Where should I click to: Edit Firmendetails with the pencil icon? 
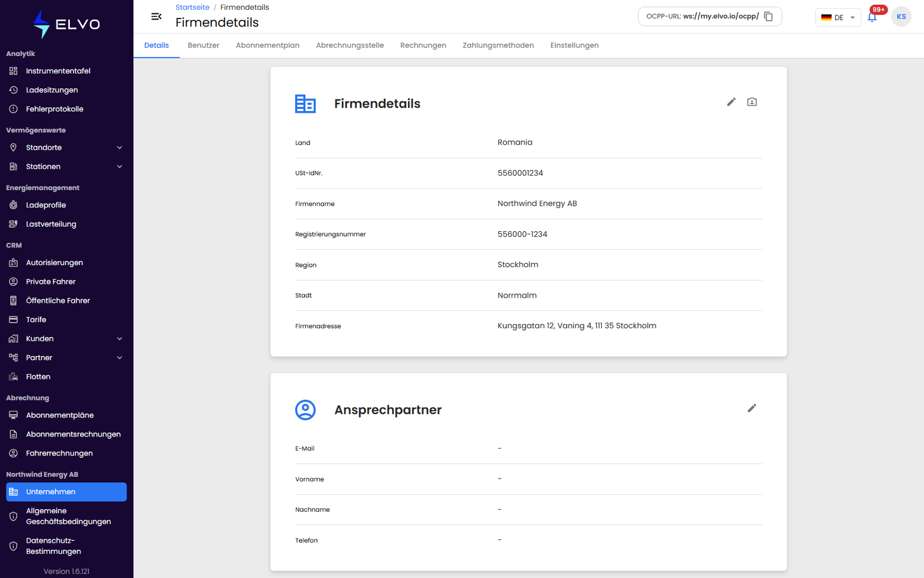coord(731,102)
